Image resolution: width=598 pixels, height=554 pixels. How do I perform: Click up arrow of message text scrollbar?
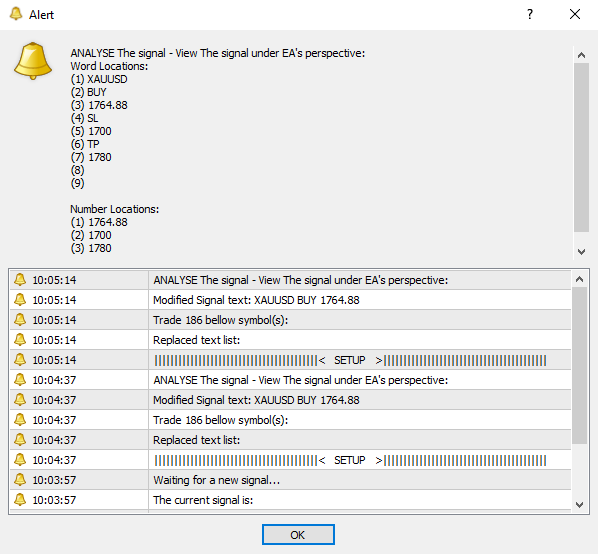coord(581,55)
